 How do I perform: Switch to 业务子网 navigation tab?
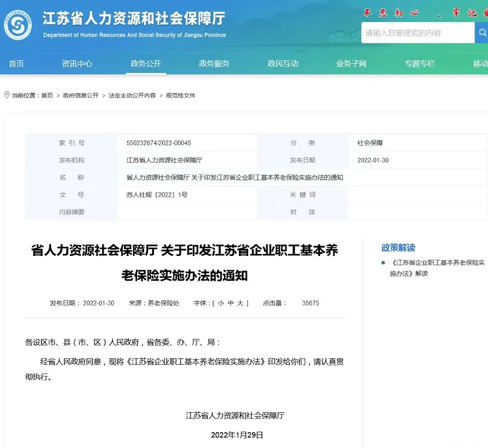tap(351, 64)
